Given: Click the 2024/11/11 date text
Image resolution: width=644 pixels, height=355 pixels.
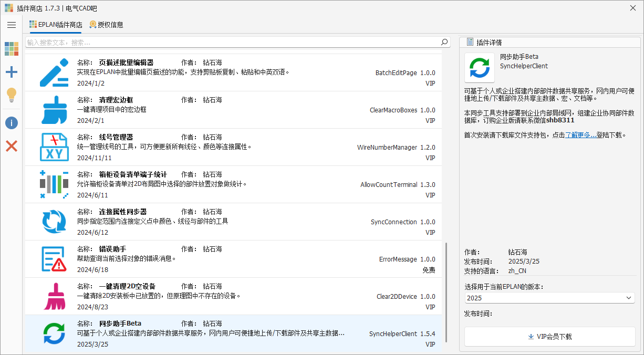Looking at the screenshot, I should tap(95, 158).
